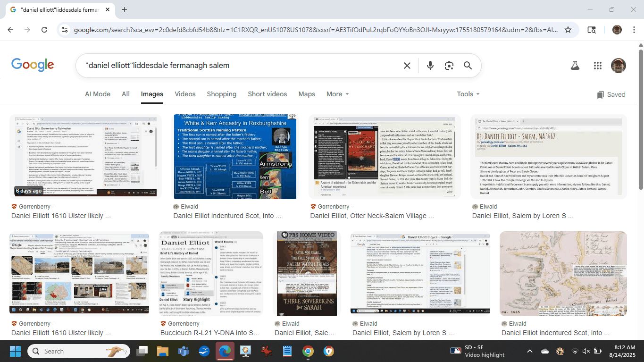
Task: Switch to AI Mode tab
Action: click(x=98, y=94)
